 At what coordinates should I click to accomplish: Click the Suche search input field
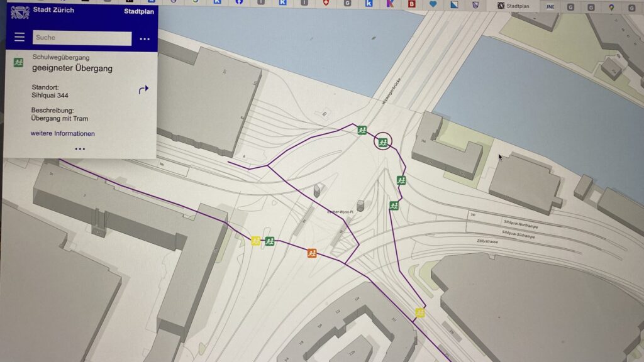tap(82, 38)
